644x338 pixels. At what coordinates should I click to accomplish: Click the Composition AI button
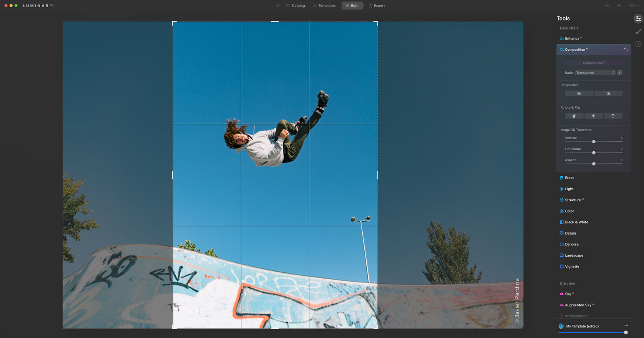click(x=594, y=63)
